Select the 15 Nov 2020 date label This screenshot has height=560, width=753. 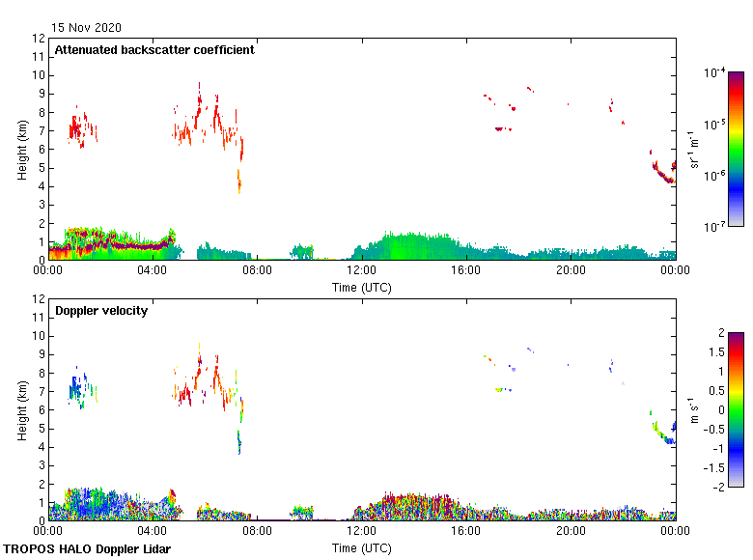click(x=87, y=28)
